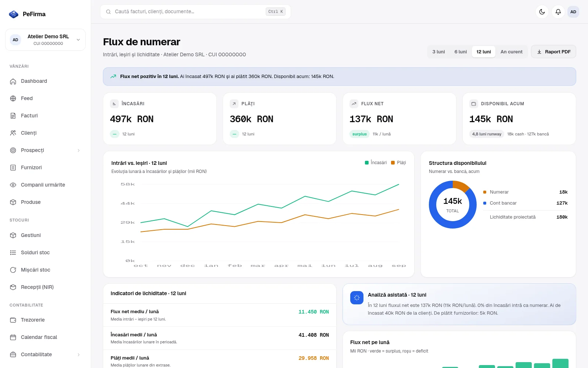Click the Clienți people icon
The height and width of the screenshot is (368, 588).
pos(13,133)
